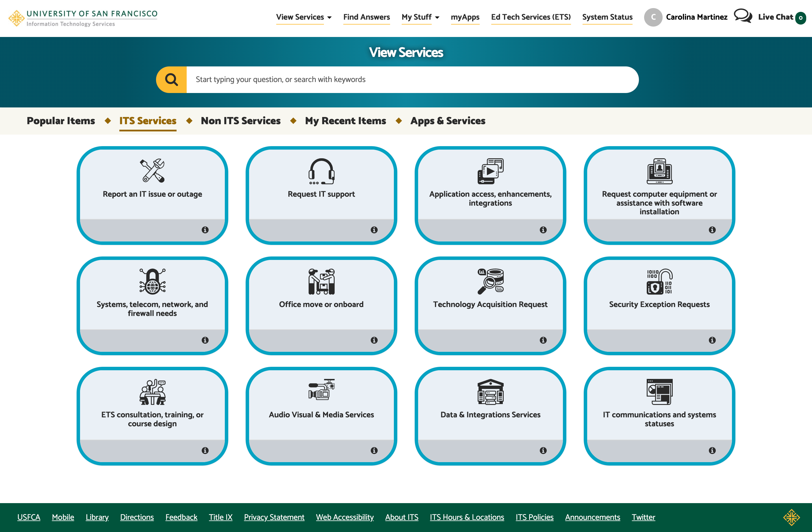This screenshot has width=812, height=532.
Task: Show info for Audio Visual & Media Services
Action: click(x=374, y=451)
